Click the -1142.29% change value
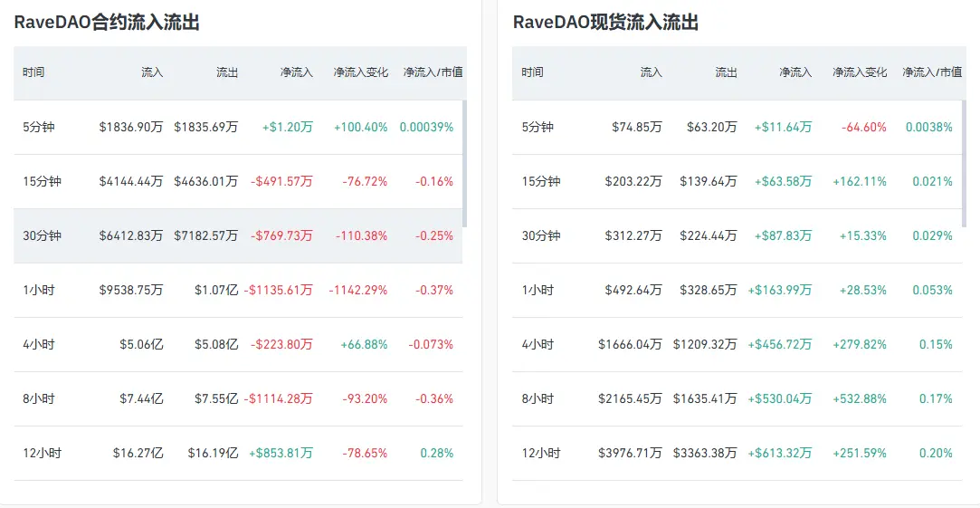Viewport: 980px width, 508px height. click(x=358, y=291)
